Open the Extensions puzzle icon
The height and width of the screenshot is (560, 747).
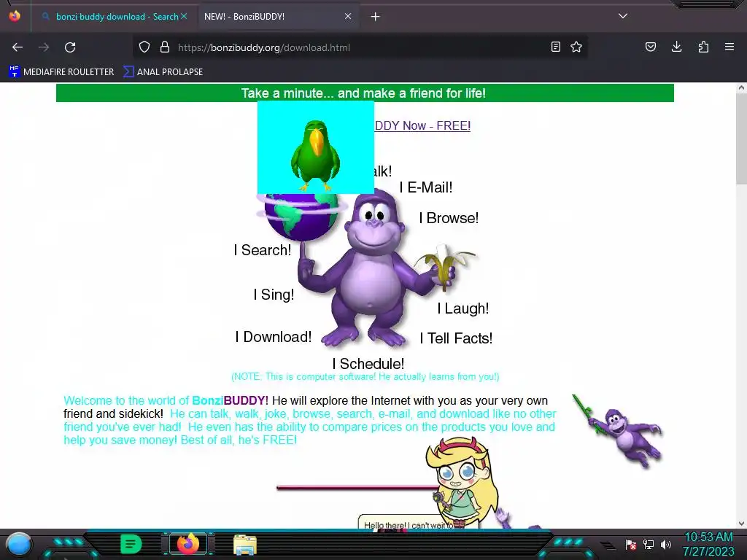703,47
